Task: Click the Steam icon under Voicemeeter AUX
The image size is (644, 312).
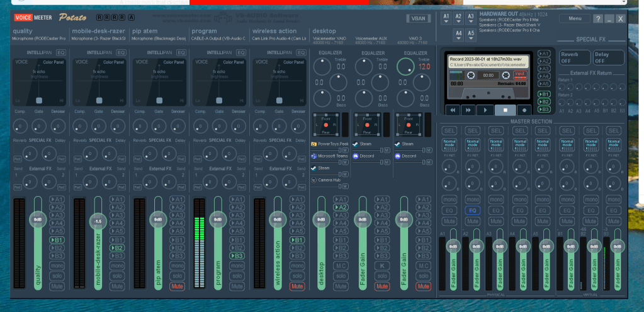Action: click(x=356, y=144)
